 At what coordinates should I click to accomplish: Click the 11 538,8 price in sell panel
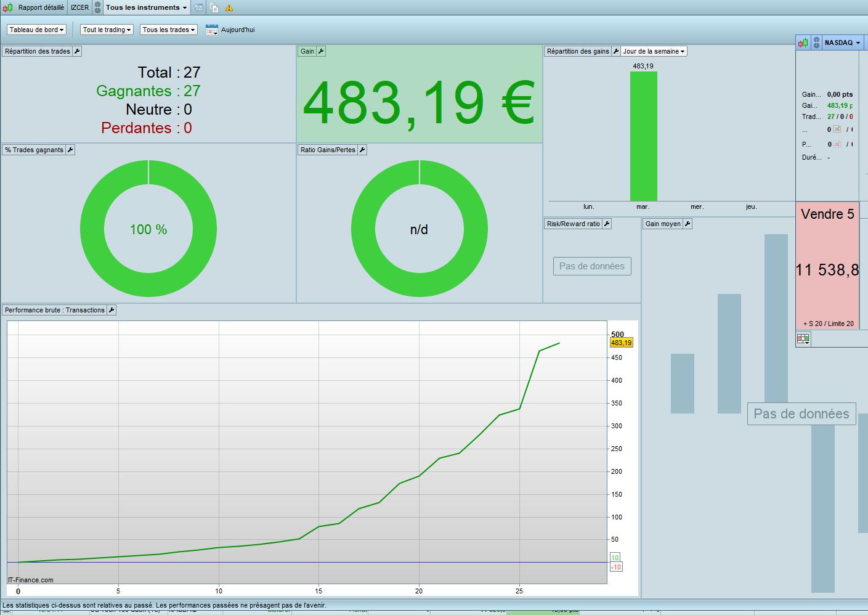click(x=827, y=269)
